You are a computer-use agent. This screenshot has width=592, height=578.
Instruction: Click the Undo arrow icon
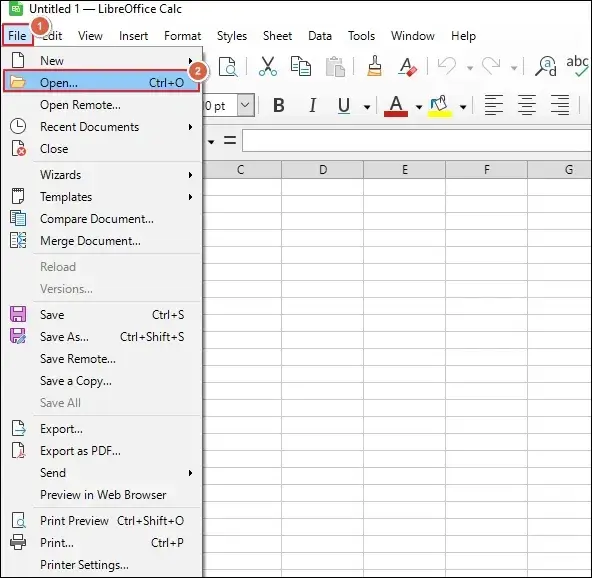[x=447, y=66]
